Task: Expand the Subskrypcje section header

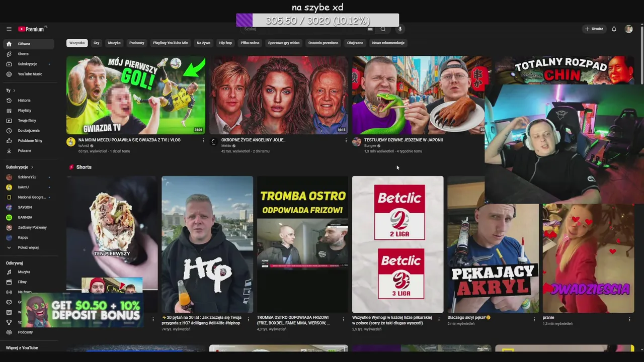Action: (x=20, y=167)
